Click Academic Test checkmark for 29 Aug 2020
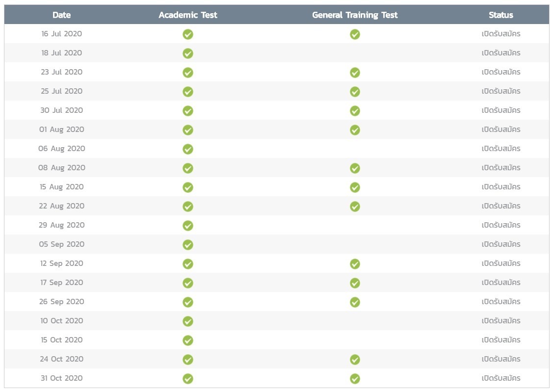Image resolution: width=553 pixels, height=392 pixels. (x=188, y=226)
